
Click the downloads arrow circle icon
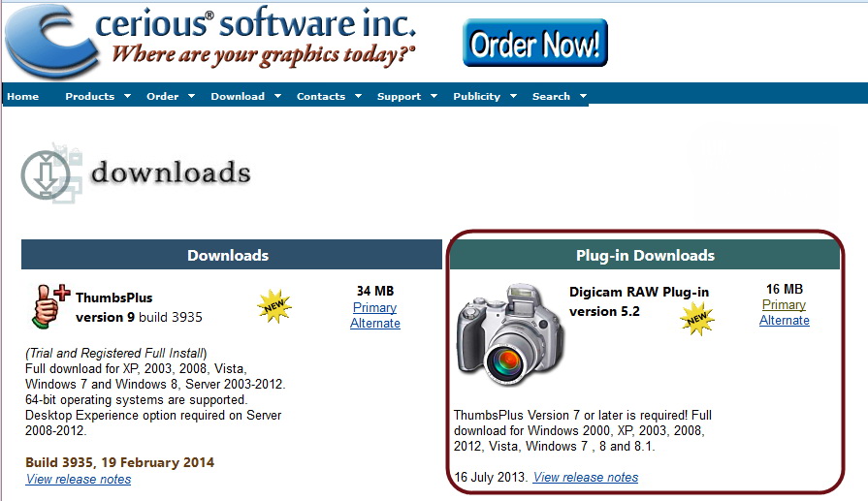pyautogui.click(x=46, y=175)
